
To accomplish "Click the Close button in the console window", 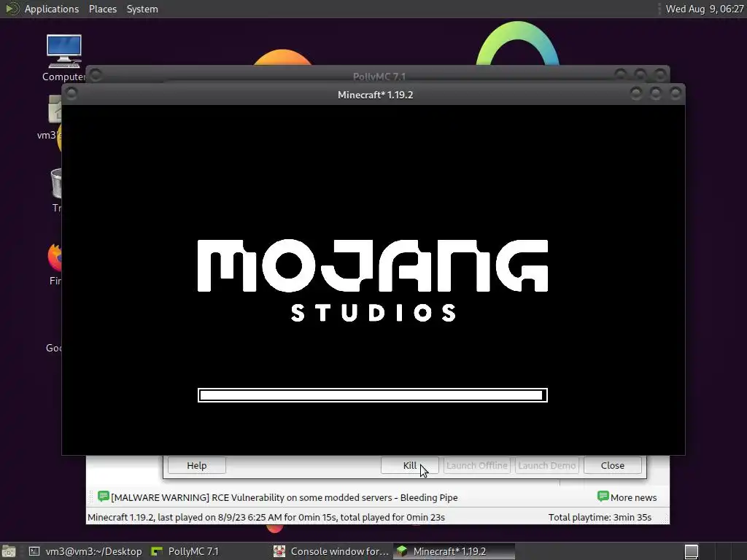I will click(x=612, y=465).
